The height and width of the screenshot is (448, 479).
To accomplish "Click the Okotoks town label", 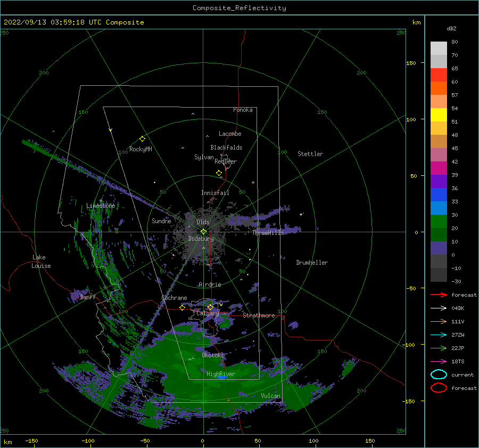I will 213,355.
